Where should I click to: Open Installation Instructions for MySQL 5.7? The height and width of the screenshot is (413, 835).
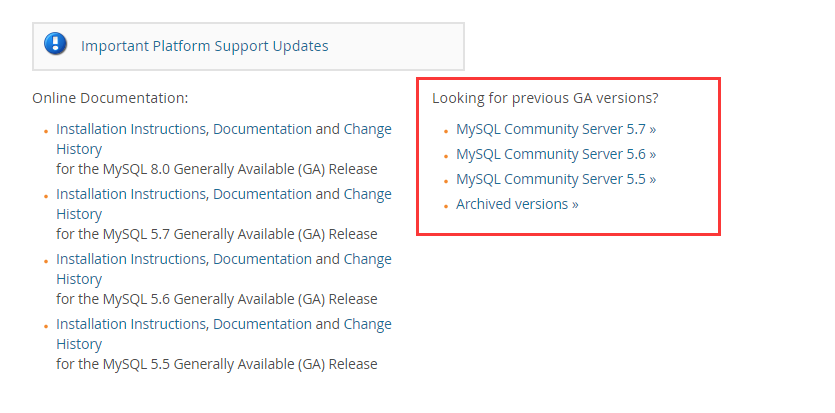point(131,194)
